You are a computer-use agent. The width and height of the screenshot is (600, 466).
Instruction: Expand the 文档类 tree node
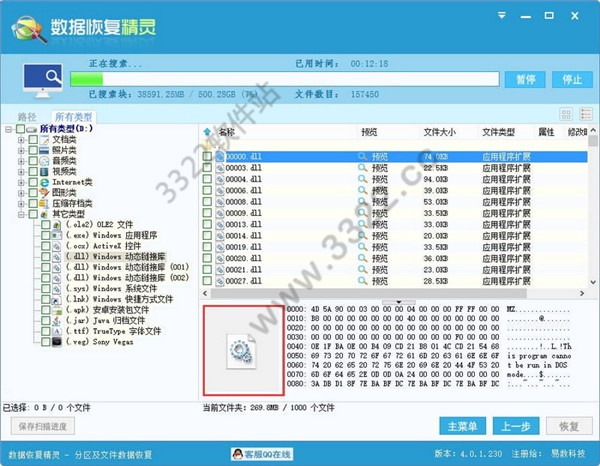pyautogui.click(x=21, y=140)
